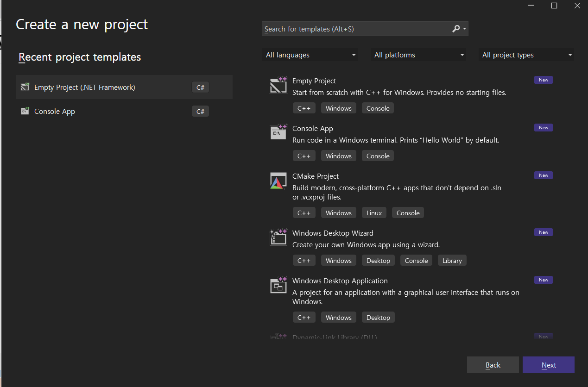This screenshot has height=387, width=588.
Task: Click the New badge on Windows Desktop Wizard
Action: click(544, 232)
